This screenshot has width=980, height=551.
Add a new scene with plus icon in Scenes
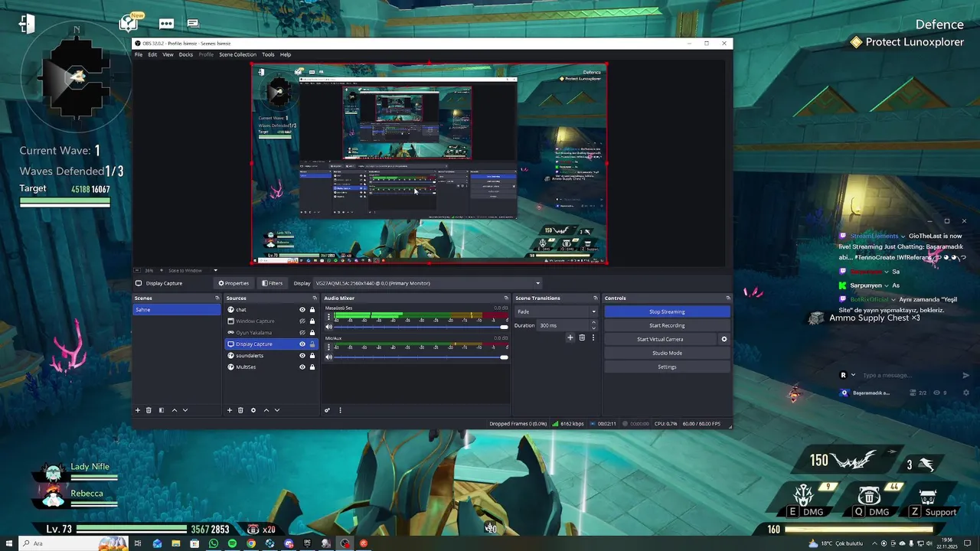click(138, 410)
